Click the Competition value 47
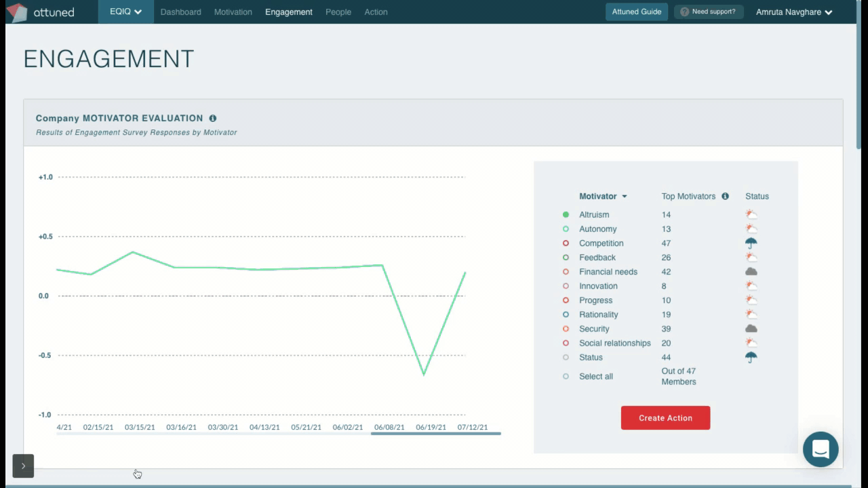The height and width of the screenshot is (488, 868). point(666,243)
